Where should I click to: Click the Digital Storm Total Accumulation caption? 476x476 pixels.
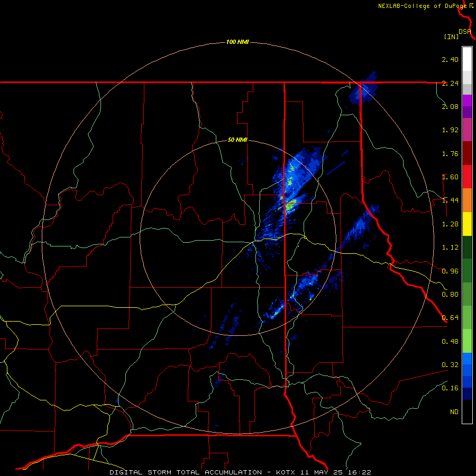(240, 472)
